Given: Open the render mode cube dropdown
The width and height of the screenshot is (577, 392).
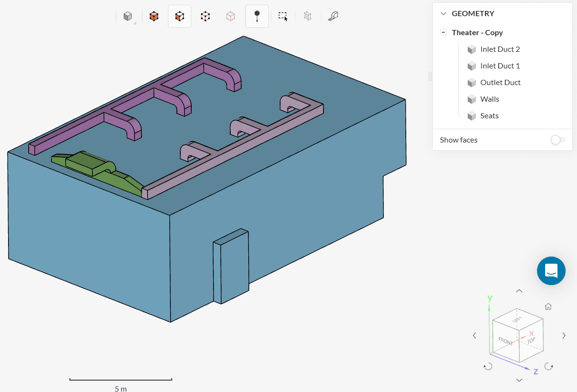Looking at the screenshot, I should point(128,17).
